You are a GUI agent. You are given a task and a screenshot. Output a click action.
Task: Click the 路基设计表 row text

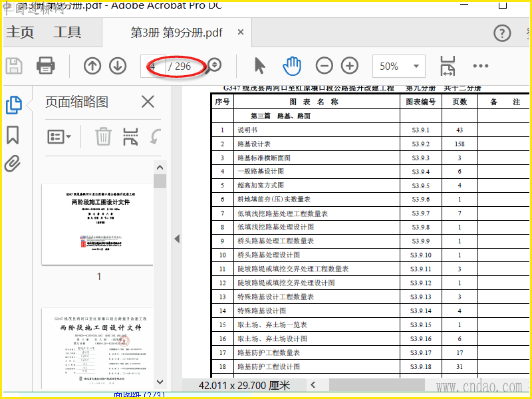[254, 144]
